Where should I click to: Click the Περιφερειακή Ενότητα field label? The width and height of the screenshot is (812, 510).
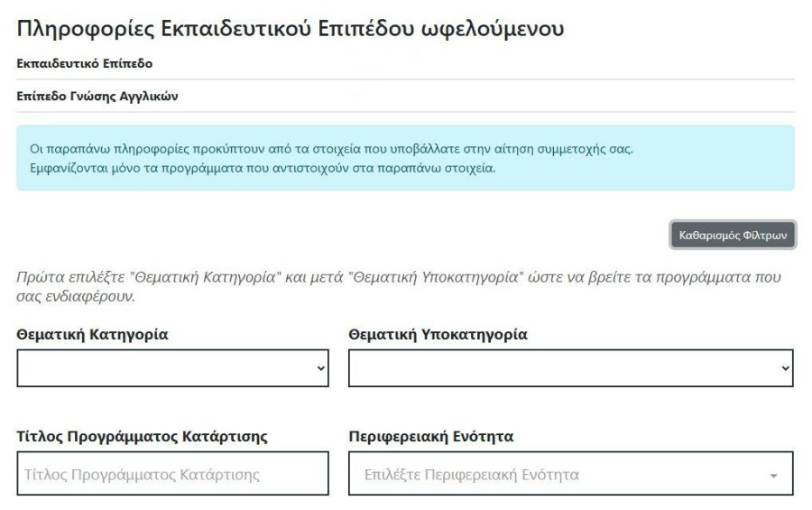430,437
